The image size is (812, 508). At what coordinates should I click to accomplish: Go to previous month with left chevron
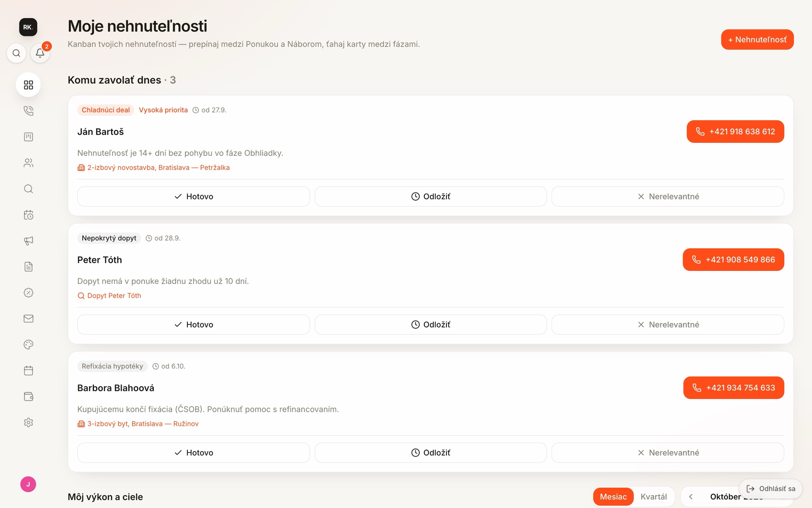click(691, 496)
